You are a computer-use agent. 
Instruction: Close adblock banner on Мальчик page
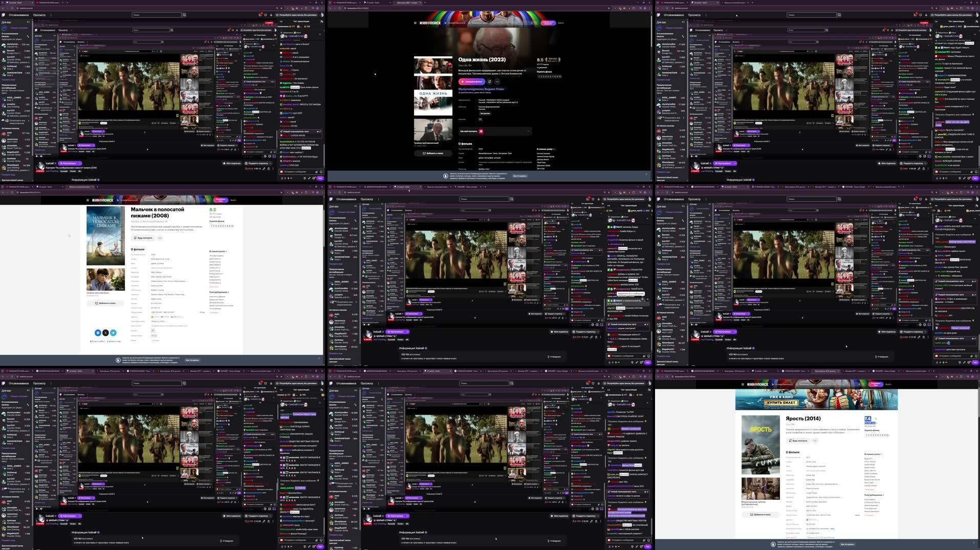319,358
